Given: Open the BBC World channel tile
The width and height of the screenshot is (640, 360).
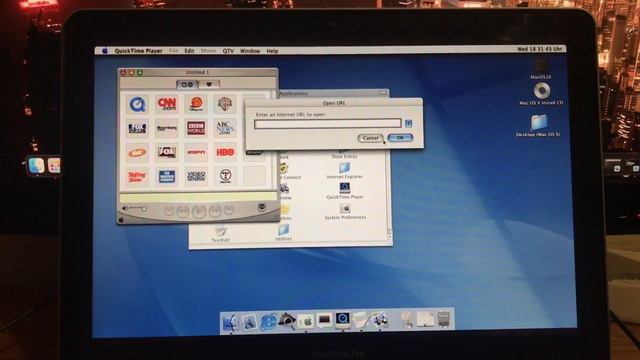Looking at the screenshot, I should tap(196, 128).
